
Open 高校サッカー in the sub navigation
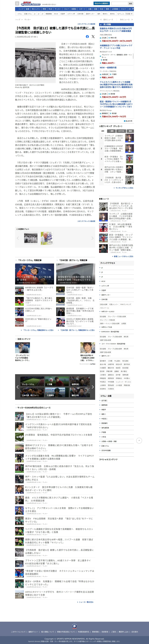tap(90, 14)
